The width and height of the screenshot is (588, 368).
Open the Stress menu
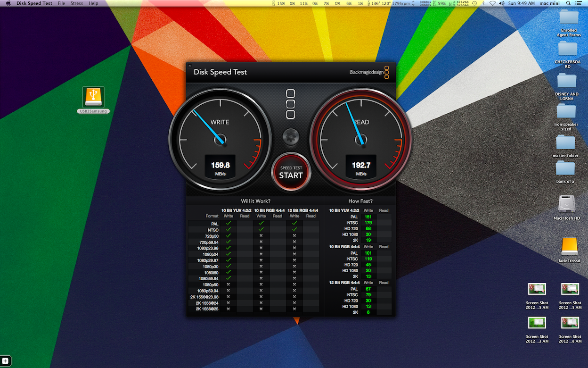[x=77, y=3]
